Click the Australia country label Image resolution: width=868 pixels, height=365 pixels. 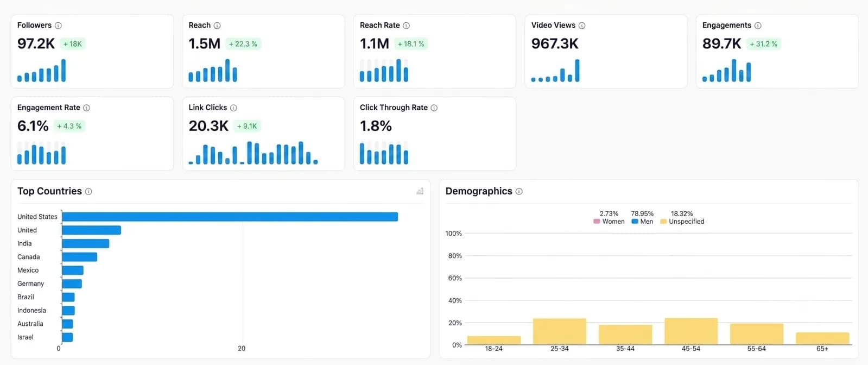[x=30, y=324]
